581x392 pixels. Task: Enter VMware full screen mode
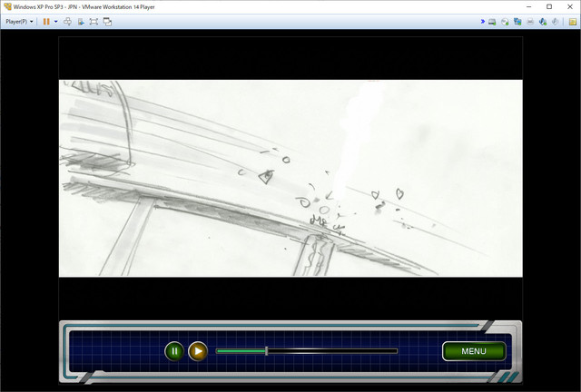[x=94, y=22]
